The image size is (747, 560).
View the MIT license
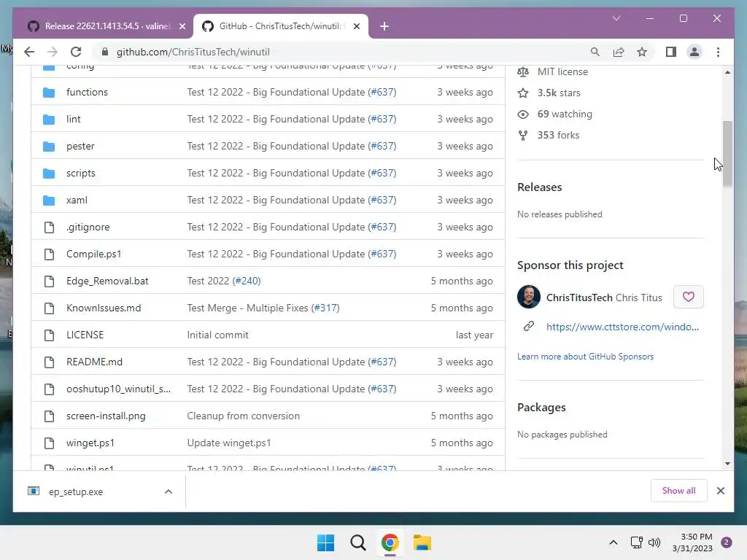(562, 71)
